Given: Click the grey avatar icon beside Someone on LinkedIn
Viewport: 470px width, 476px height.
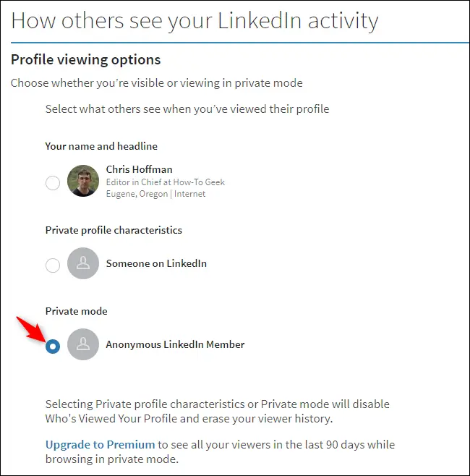Looking at the screenshot, I should 83,264.
